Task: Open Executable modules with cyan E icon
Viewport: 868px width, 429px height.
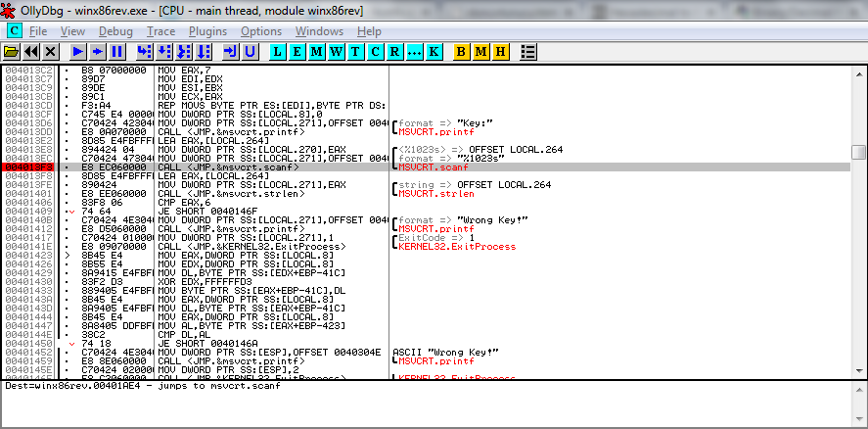Action: (x=297, y=52)
